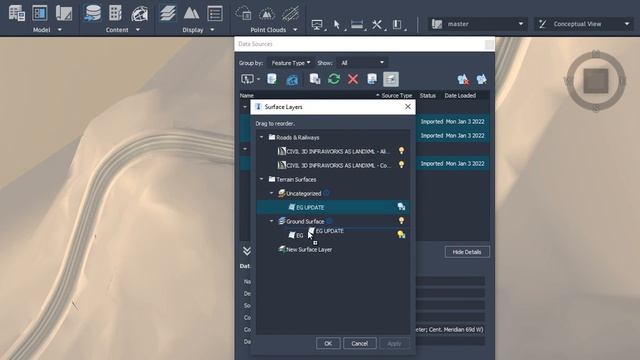The width and height of the screenshot is (640, 360).
Task: Click the third icon in Model group
Action: [x=64, y=13]
